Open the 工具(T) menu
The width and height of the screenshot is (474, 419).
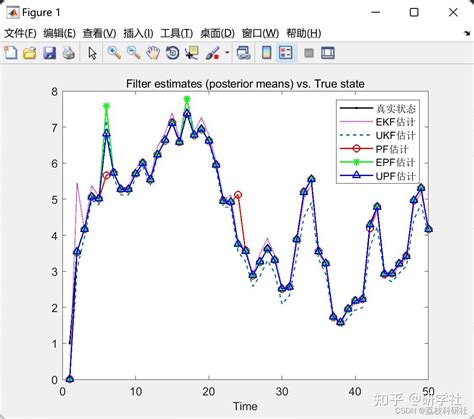coord(177,33)
